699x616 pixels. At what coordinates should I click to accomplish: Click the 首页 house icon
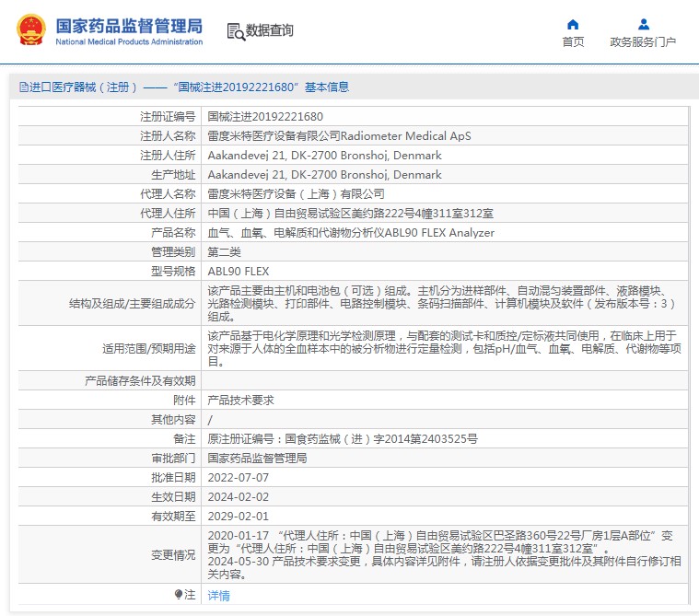click(573, 24)
